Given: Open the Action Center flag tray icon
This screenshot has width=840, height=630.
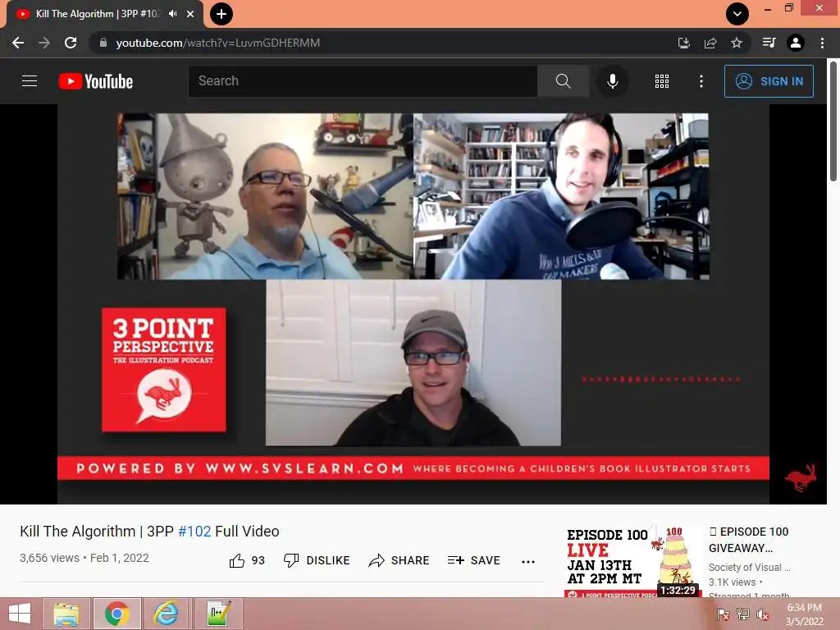Looking at the screenshot, I should point(724,614).
